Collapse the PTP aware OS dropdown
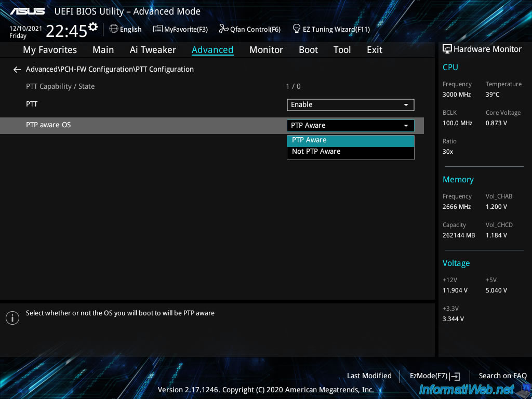Image resolution: width=532 pixels, height=399 pixels. (x=351, y=126)
